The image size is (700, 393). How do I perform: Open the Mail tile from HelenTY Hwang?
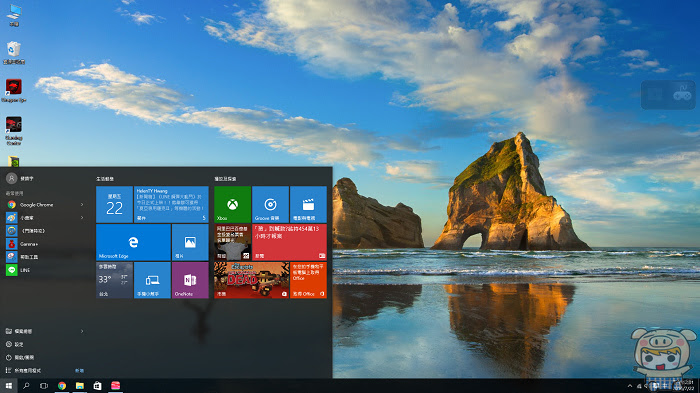tap(171, 205)
